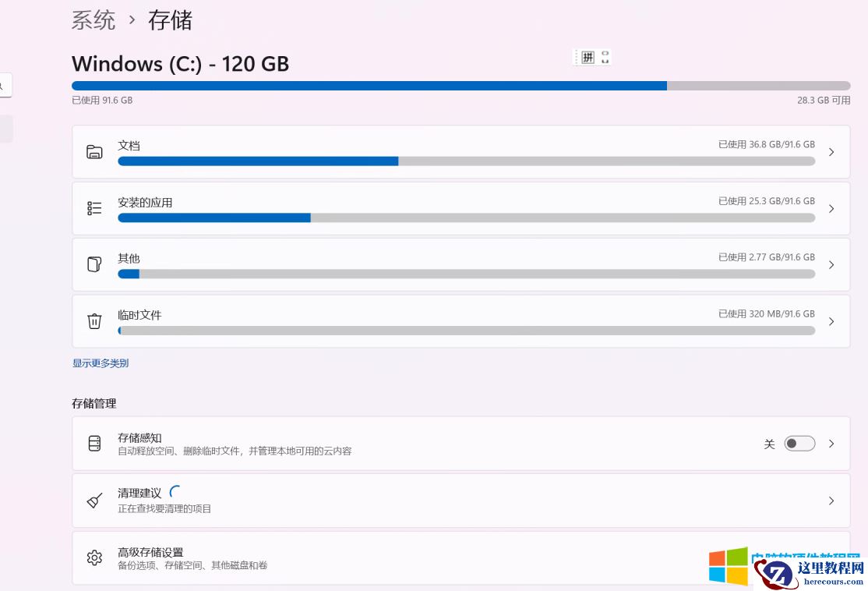This screenshot has height=591, width=868.
Task: Expand the 临时文件 row chevron
Action: click(831, 320)
